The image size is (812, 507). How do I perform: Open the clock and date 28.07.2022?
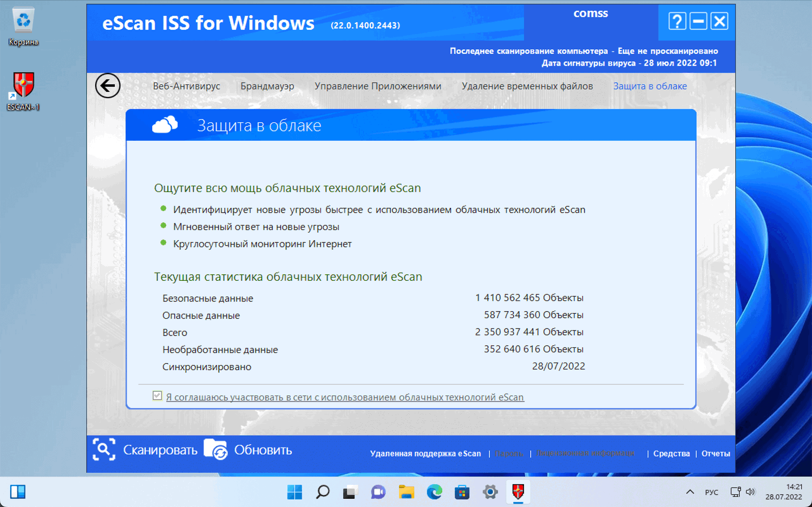784,492
